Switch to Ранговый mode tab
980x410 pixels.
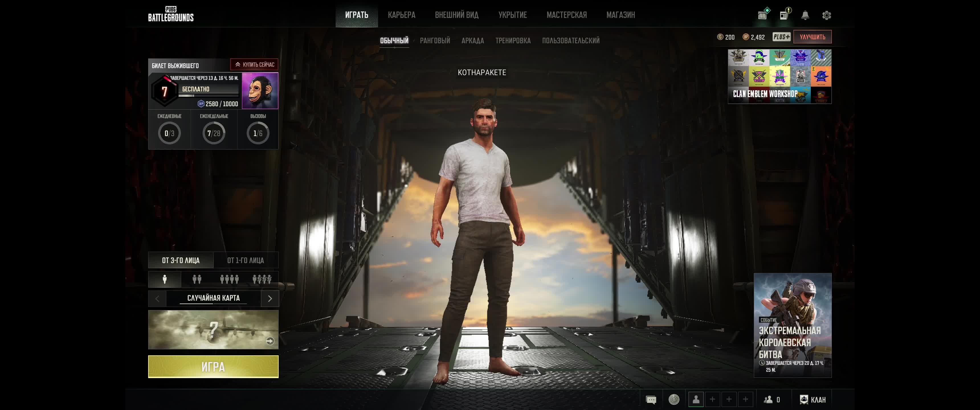(435, 40)
